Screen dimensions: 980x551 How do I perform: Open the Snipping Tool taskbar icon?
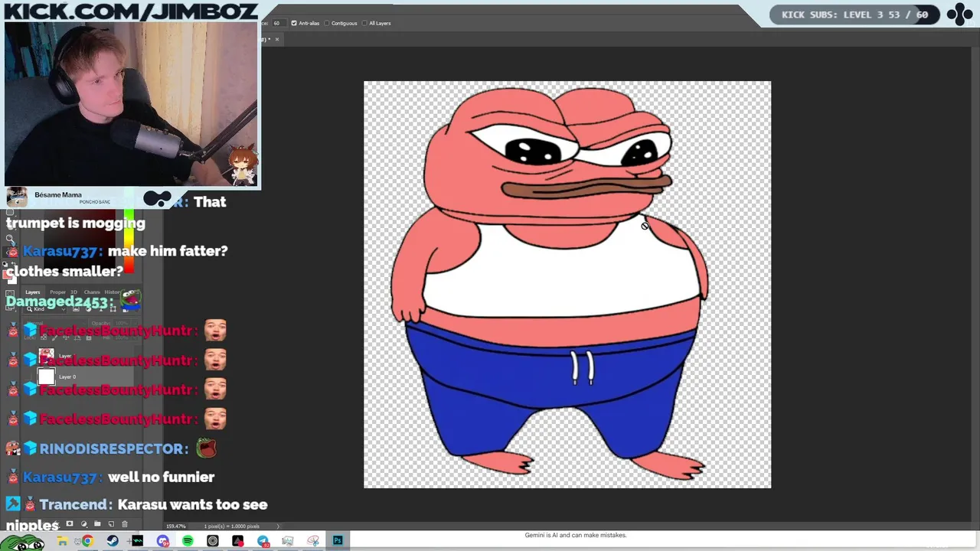click(312, 541)
